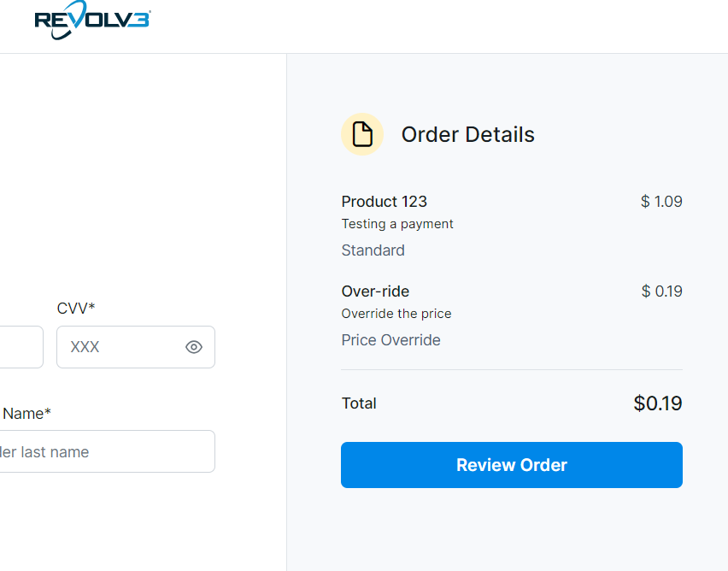Click the Review Order button
This screenshot has height=571, width=728.
511,465
